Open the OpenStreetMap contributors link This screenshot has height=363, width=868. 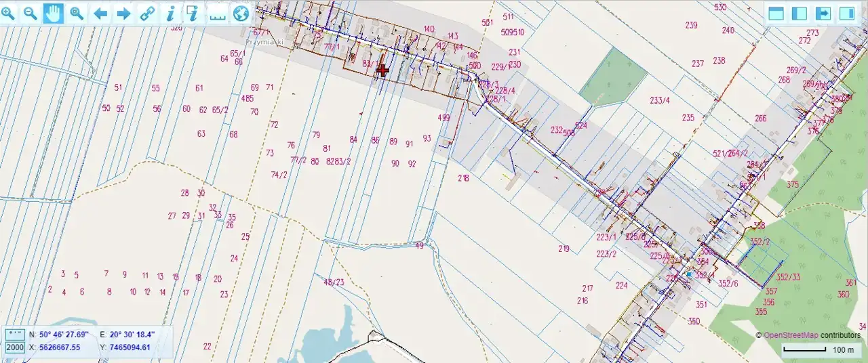coord(791,335)
